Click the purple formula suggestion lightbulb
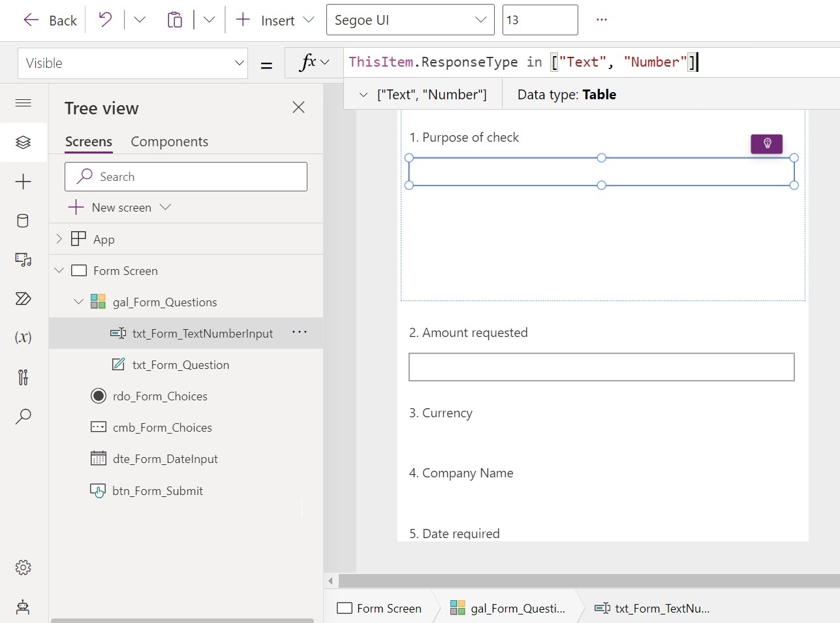The image size is (840, 623). click(x=766, y=144)
